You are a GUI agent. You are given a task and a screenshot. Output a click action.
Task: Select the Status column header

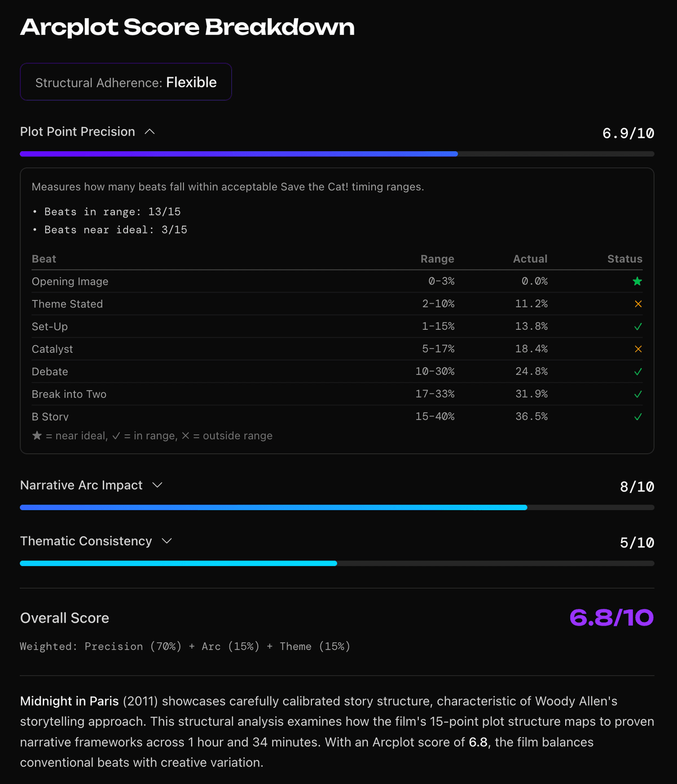pos(625,259)
